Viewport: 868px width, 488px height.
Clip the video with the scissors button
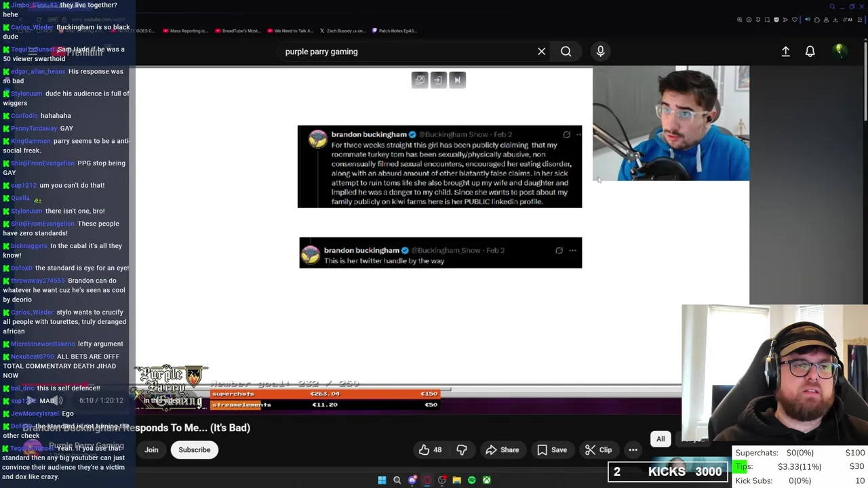[x=598, y=450]
